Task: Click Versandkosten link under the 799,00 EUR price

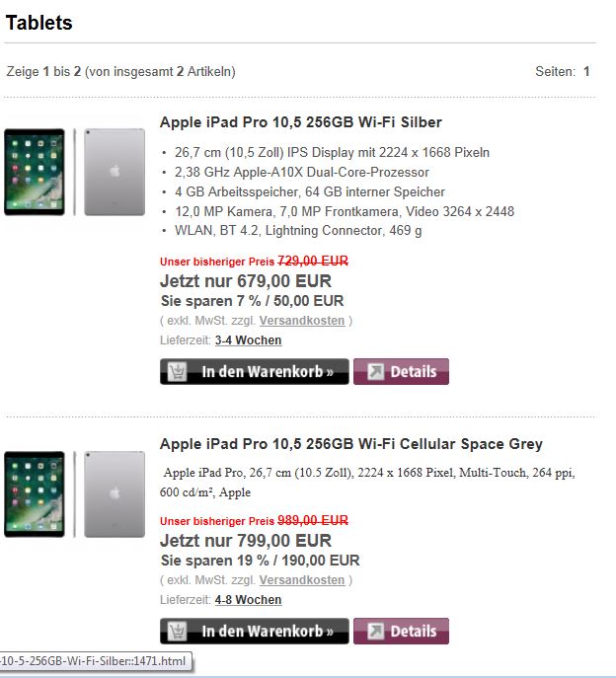Action: (302, 580)
